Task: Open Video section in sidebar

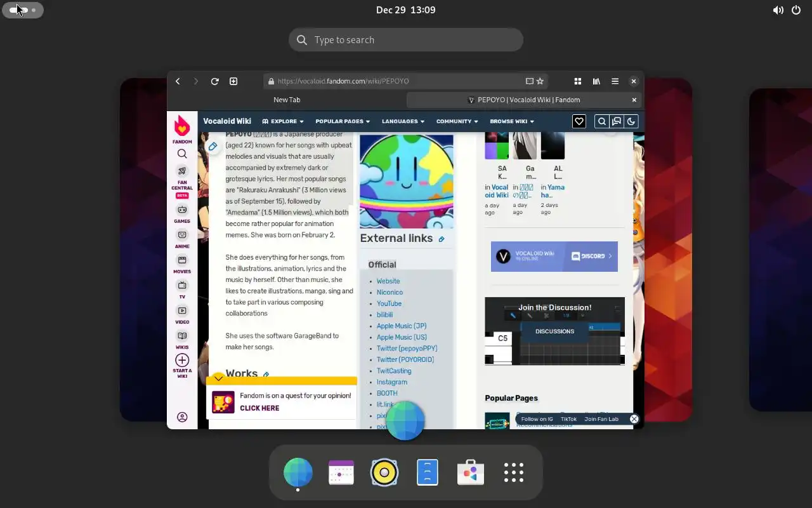Action: pyautogui.click(x=182, y=315)
